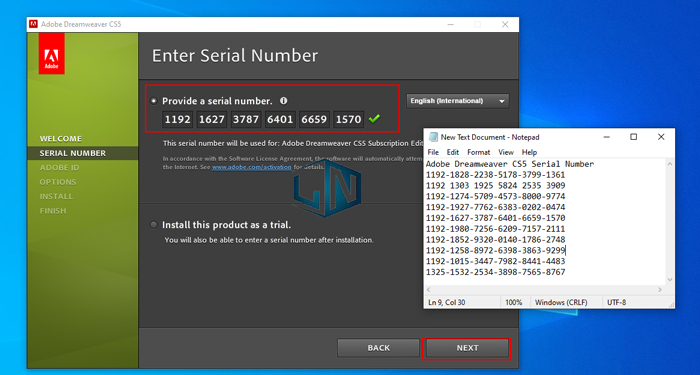The image size is (700, 375).
Task: Open the Format menu in Notepad
Action: (479, 152)
